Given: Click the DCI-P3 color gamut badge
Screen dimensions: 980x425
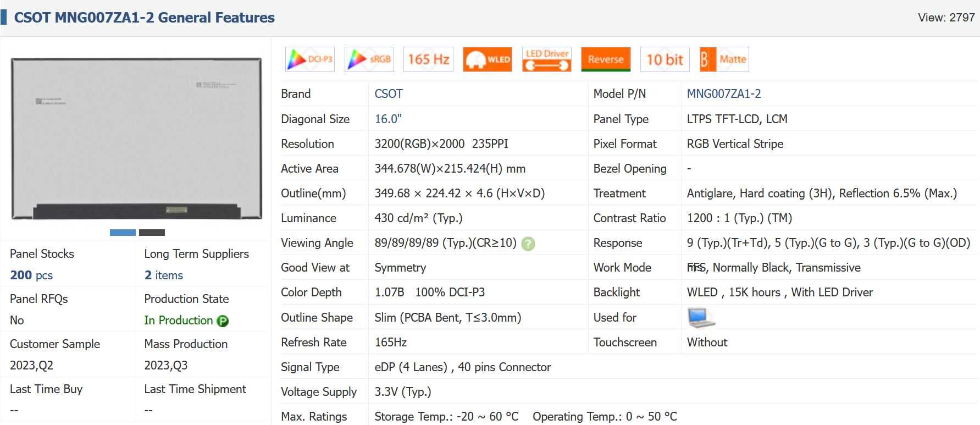Looking at the screenshot, I should pos(310,59).
